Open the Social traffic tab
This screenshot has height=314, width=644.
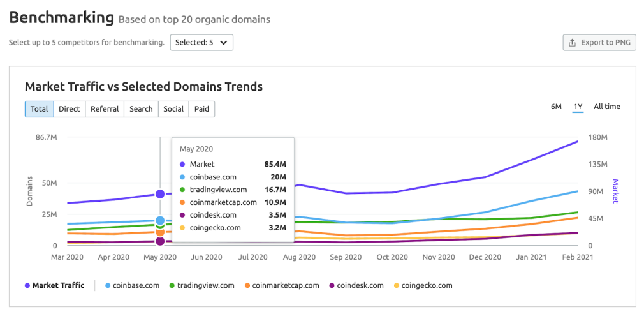pyautogui.click(x=173, y=109)
